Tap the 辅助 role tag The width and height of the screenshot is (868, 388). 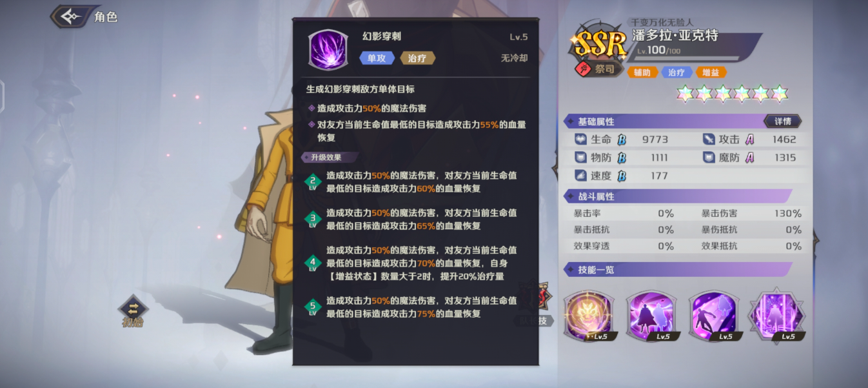pyautogui.click(x=642, y=73)
